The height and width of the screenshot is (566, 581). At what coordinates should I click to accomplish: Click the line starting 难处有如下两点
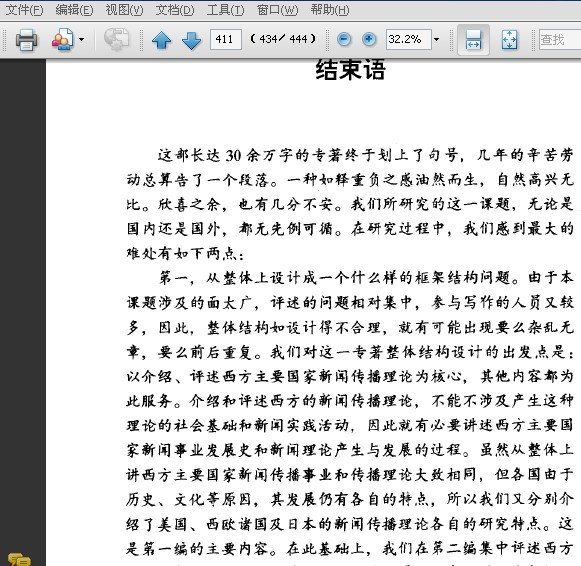click(185, 254)
